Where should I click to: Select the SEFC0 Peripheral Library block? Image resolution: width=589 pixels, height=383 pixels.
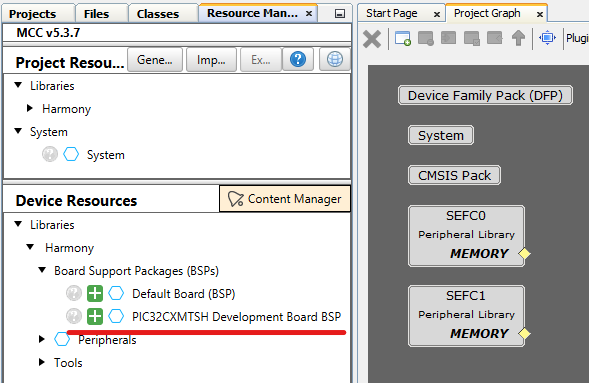pos(467,236)
